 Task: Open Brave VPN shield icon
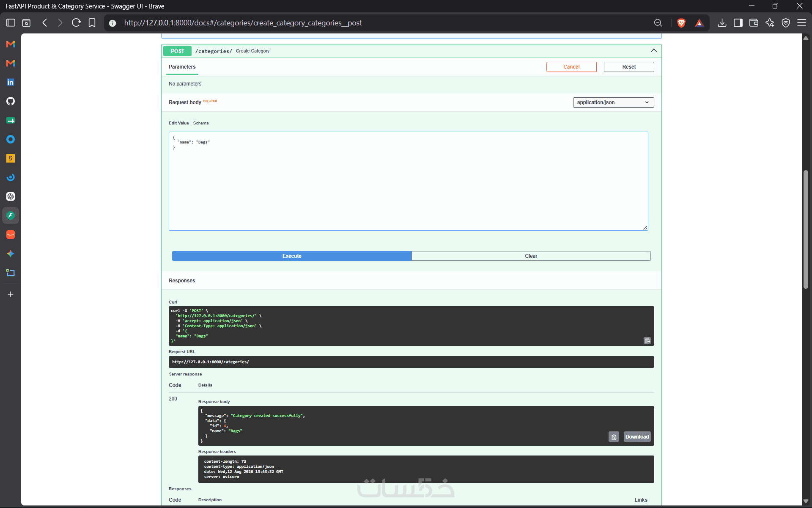[786, 23]
